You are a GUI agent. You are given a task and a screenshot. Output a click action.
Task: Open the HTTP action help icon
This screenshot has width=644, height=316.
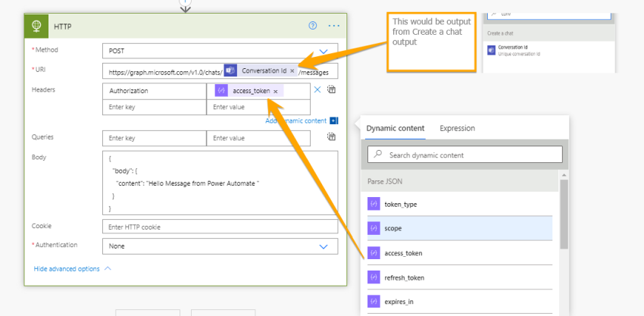pos(313,26)
